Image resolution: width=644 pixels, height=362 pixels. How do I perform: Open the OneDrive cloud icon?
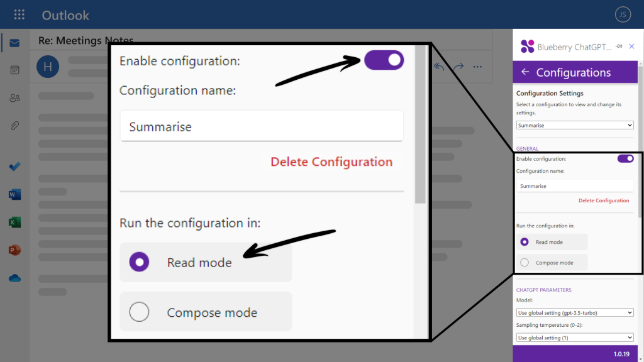click(14, 278)
